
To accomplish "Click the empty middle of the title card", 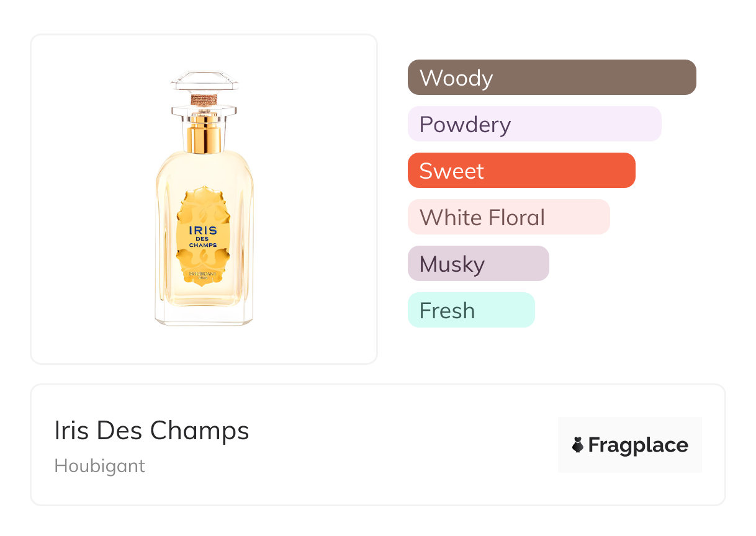I will [403, 445].
